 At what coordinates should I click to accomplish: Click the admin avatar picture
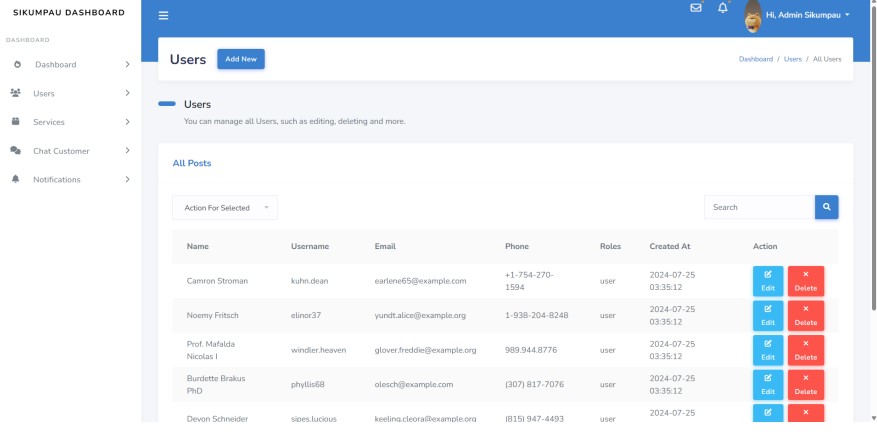click(x=753, y=17)
